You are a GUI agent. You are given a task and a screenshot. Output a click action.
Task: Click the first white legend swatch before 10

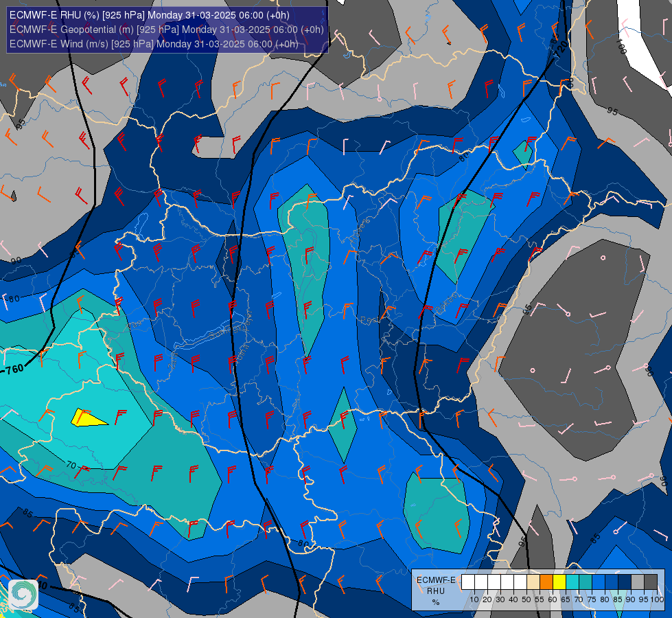(468, 582)
